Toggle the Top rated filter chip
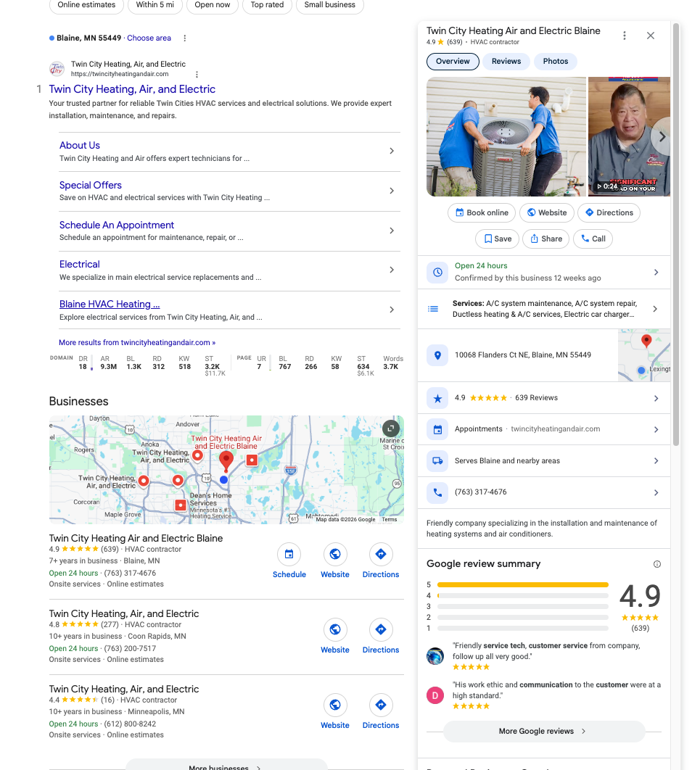This screenshot has width=700, height=770. tap(267, 5)
